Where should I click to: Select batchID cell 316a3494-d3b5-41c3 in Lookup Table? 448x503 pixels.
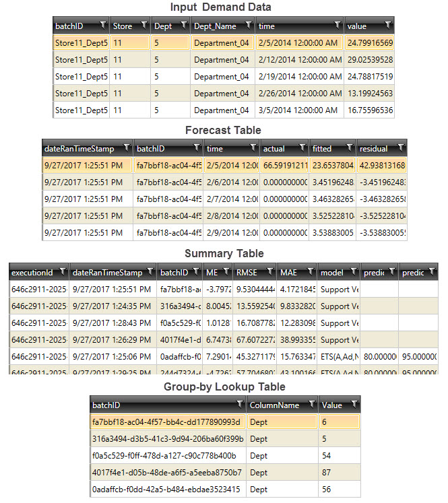[x=168, y=438]
